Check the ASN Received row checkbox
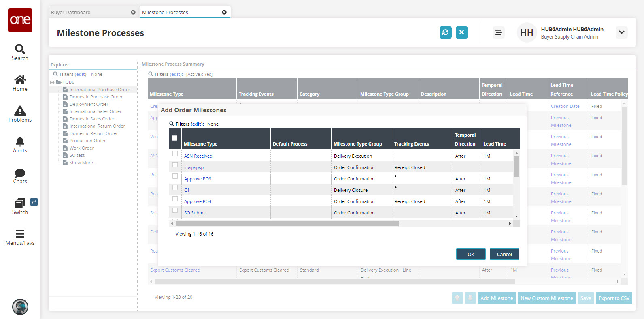Viewport: 644px width, 319px height. (x=175, y=154)
